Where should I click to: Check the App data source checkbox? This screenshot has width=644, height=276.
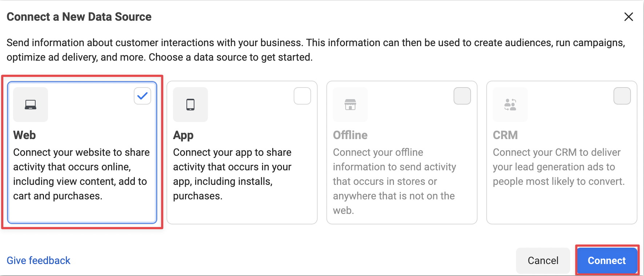302,96
